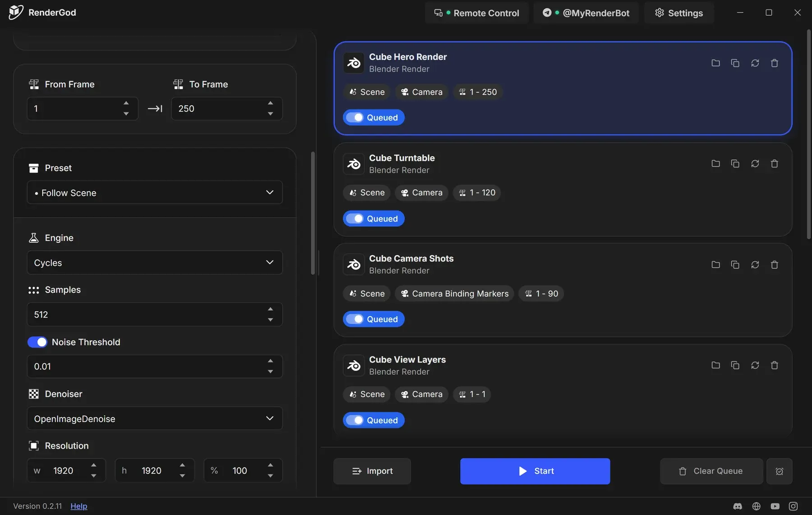812x515 pixels.
Task: Clear Queue of all jobs
Action: [x=711, y=471]
